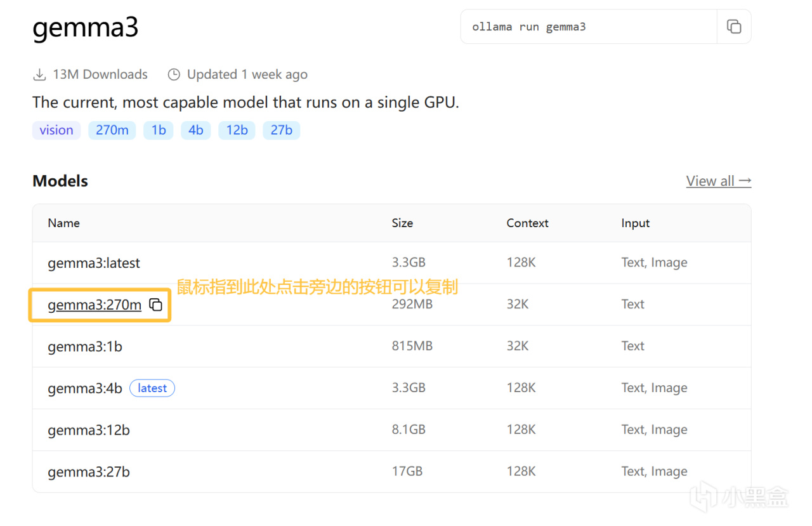The height and width of the screenshot is (526, 812).
Task: Click the downloads icon beside 13M Downloads
Action: pos(39,75)
